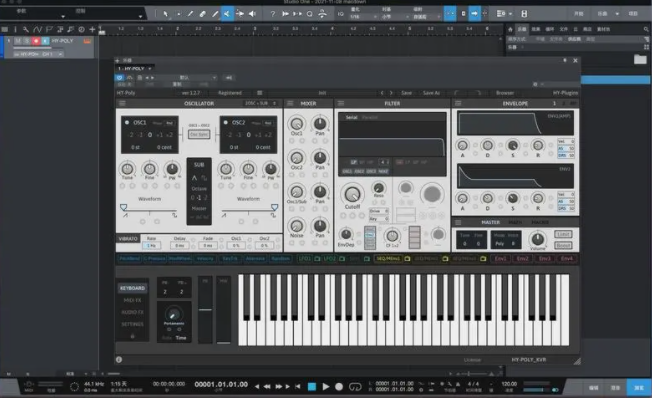Image resolution: width=652 pixels, height=398 pixels.
Task: Click the search magnifier in browser panel
Action: tap(646, 29)
